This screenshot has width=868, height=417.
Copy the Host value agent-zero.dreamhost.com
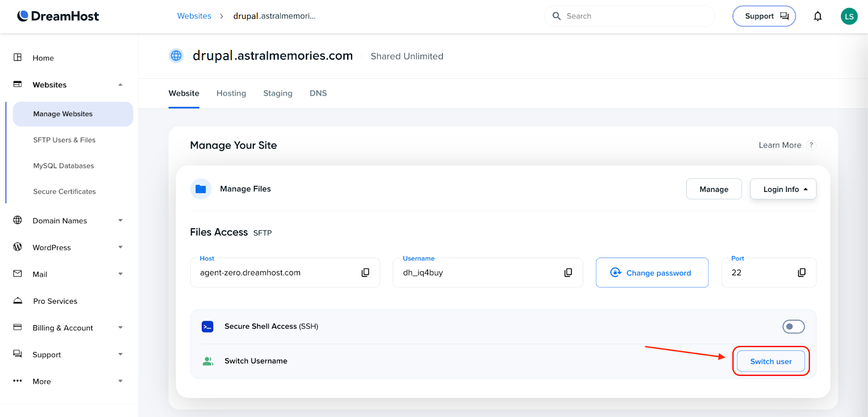point(365,273)
